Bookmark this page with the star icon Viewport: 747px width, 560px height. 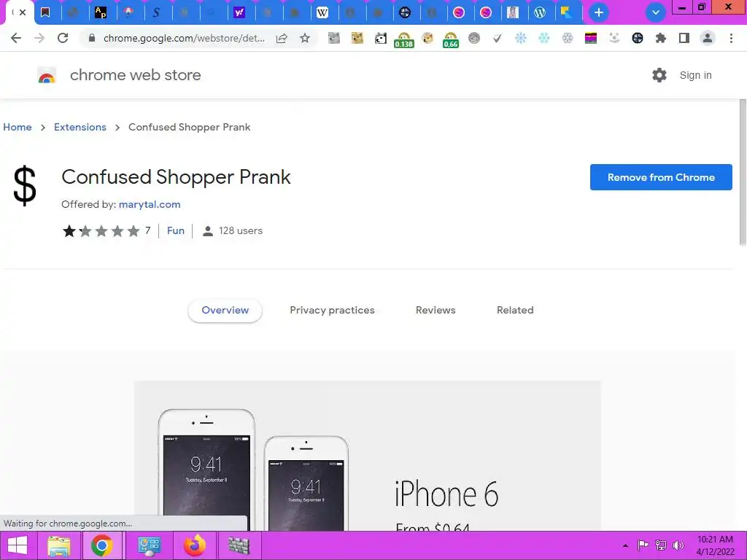pos(305,38)
